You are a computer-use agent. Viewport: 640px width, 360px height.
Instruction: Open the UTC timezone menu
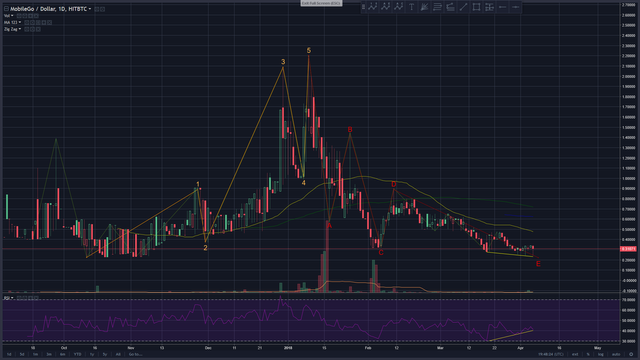pyautogui.click(x=551, y=354)
